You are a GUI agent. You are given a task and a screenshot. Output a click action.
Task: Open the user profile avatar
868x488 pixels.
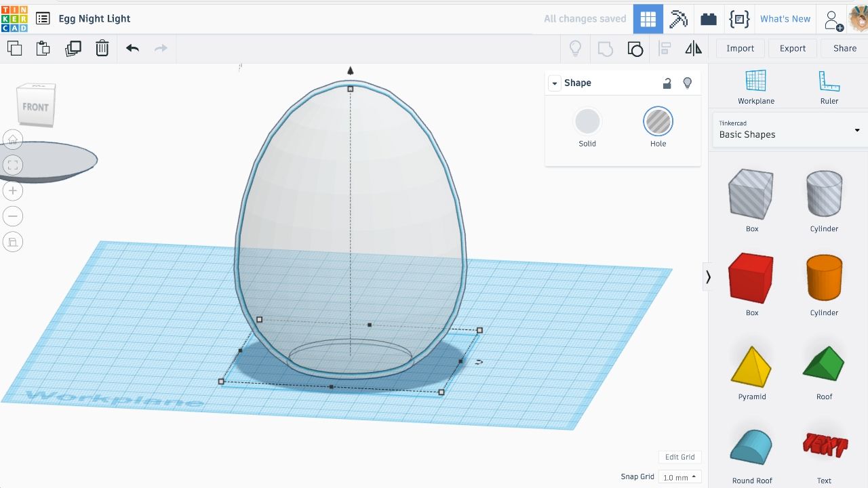click(859, 19)
